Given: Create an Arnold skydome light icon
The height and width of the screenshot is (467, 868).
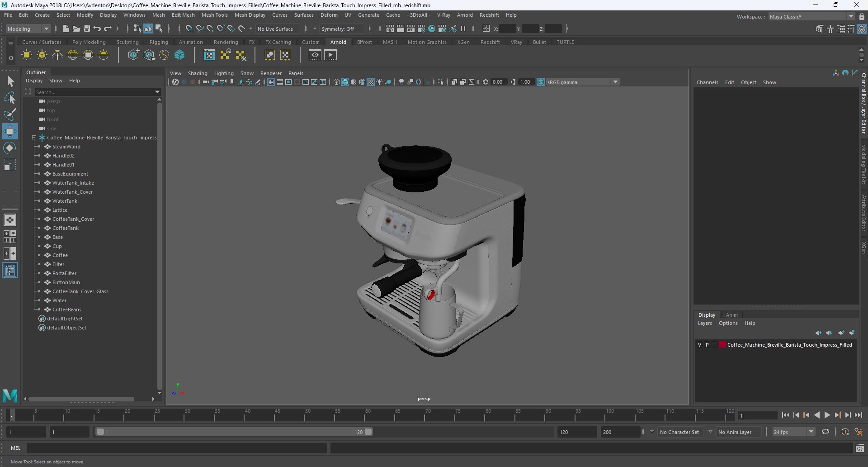Looking at the screenshot, I should point(73,55).
